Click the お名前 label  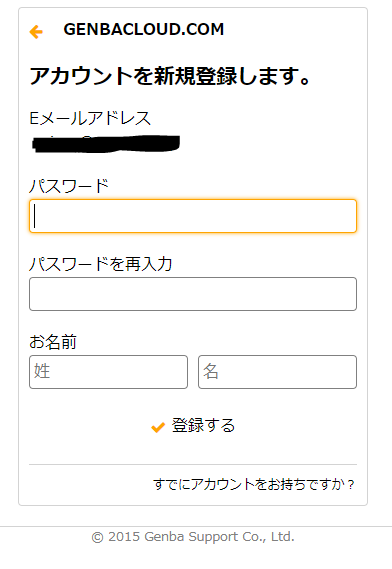[53, 342]
